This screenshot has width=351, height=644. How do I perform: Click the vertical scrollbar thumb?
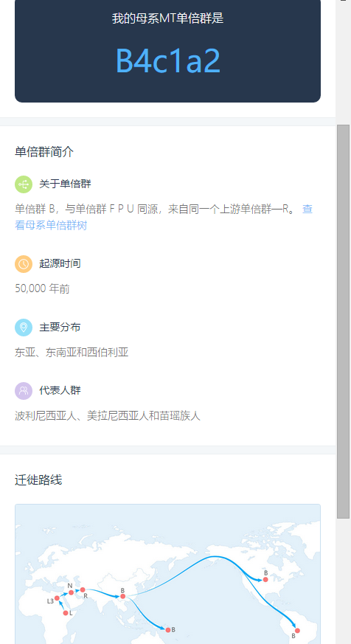point(343,322)
